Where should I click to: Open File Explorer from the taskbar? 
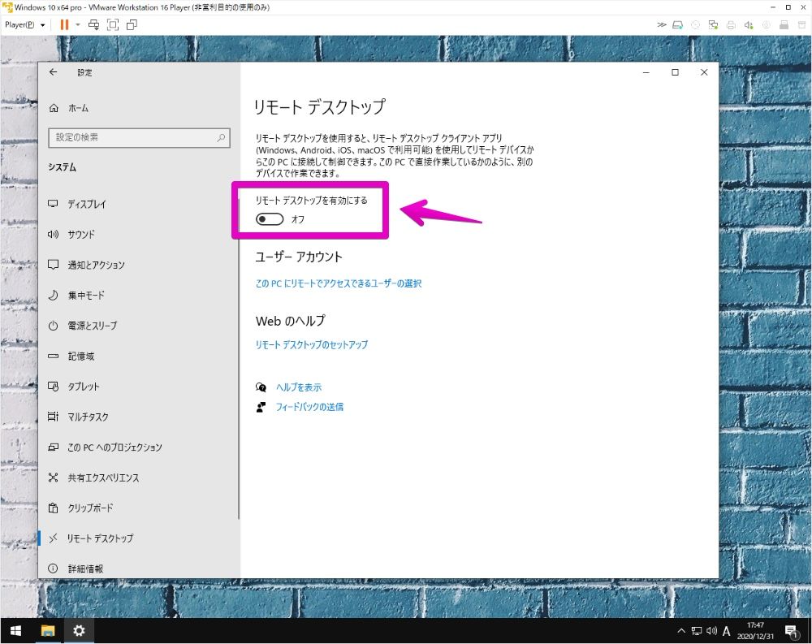pos(48,630)
